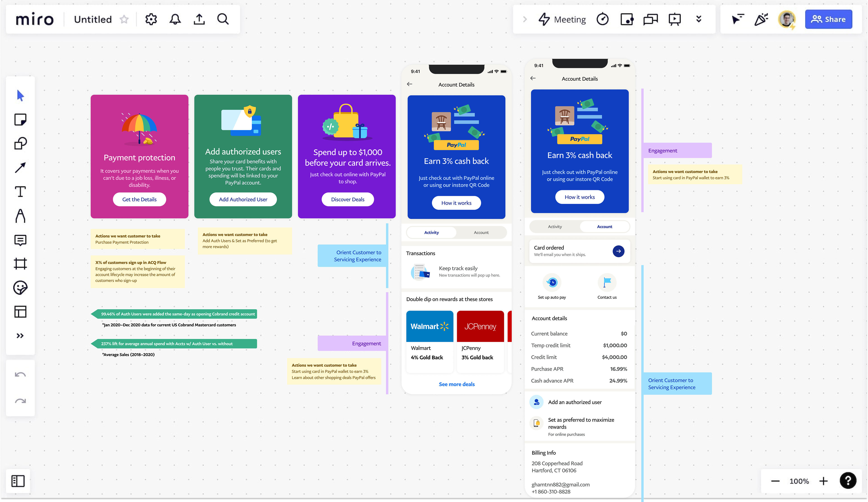This screenshot has width=868, height=502.
Task: Click Add Authorized User button
Action: tap(243, 199)
